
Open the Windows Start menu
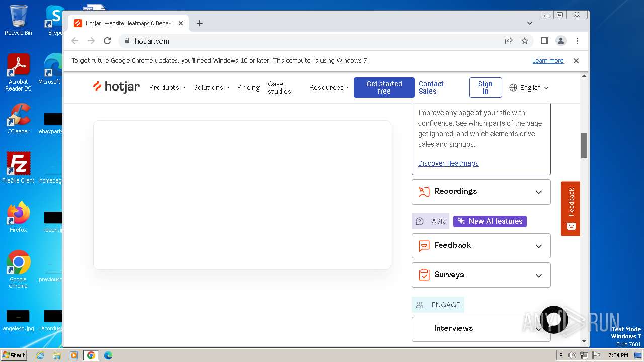(x=14, y=355)
